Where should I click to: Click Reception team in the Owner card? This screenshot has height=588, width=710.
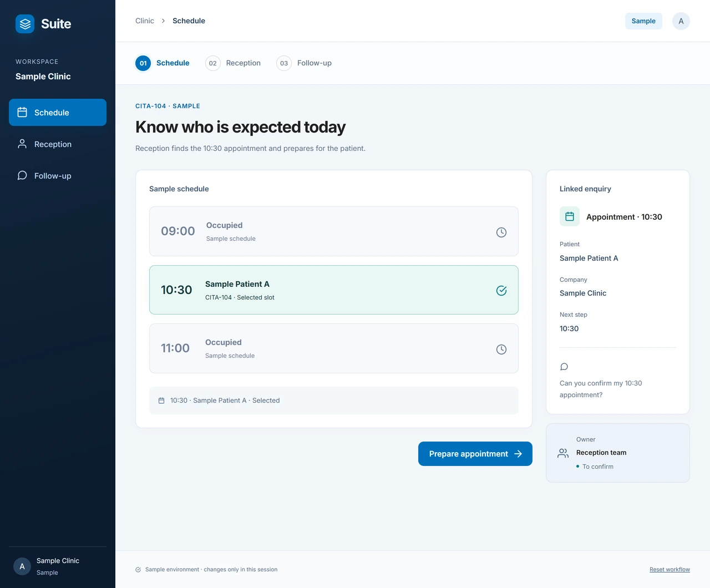pyautogui.click(x=601, y=453)
